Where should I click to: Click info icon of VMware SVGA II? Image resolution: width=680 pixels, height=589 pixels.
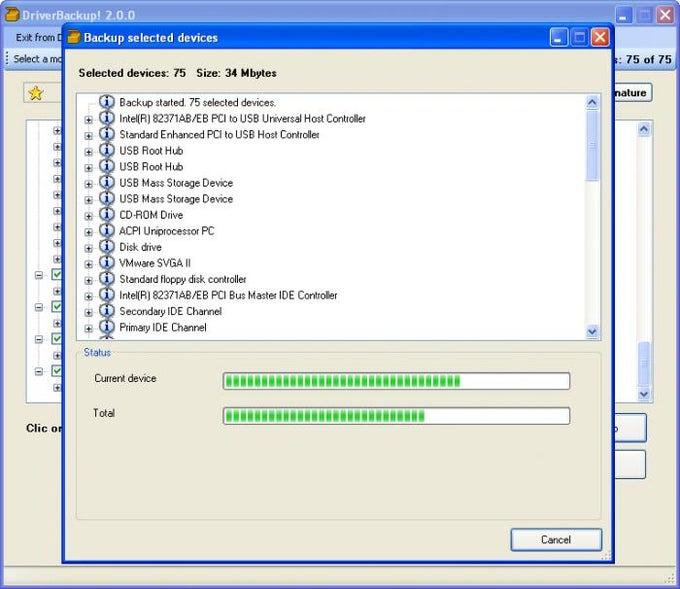[107, 262]
